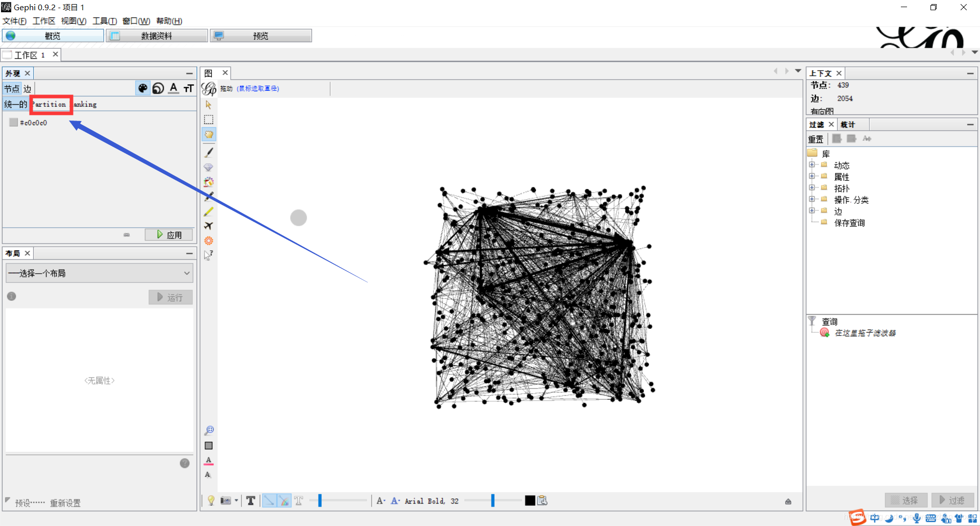Select the sizer diamond tool
This screenshot has width=980, height=526.
pyautogui.click(x=208, y=167)
